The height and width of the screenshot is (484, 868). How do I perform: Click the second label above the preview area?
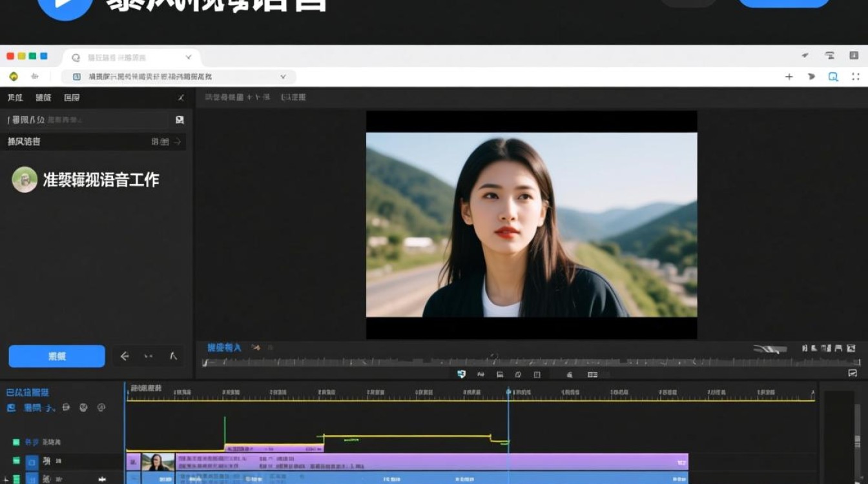[x=294, y=97]
